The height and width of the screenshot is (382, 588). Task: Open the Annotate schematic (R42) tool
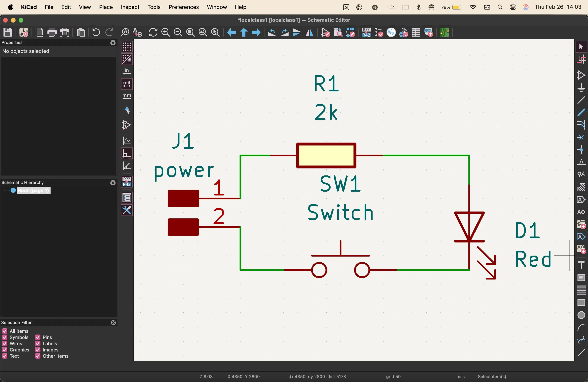tap(366, 32)
